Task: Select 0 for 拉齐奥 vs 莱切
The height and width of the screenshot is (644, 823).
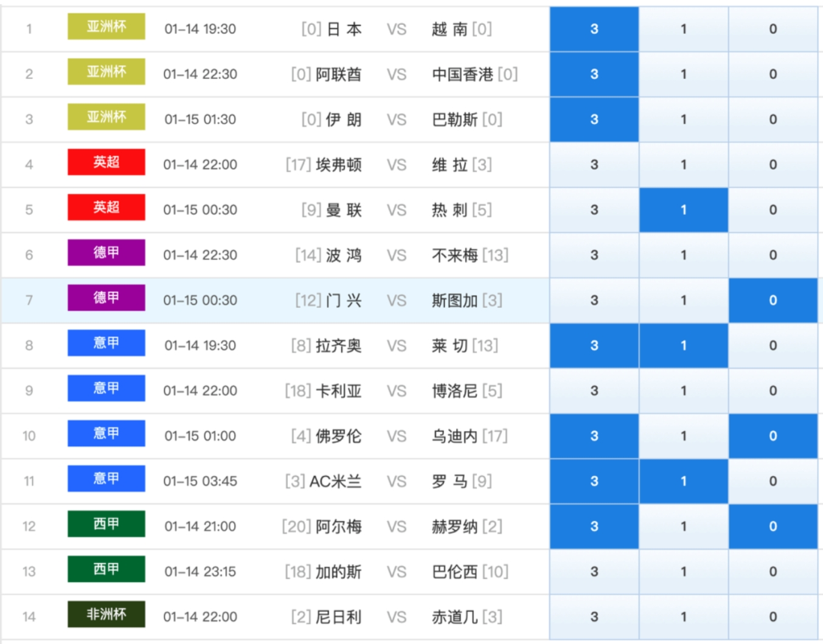Action: point(773,345)
